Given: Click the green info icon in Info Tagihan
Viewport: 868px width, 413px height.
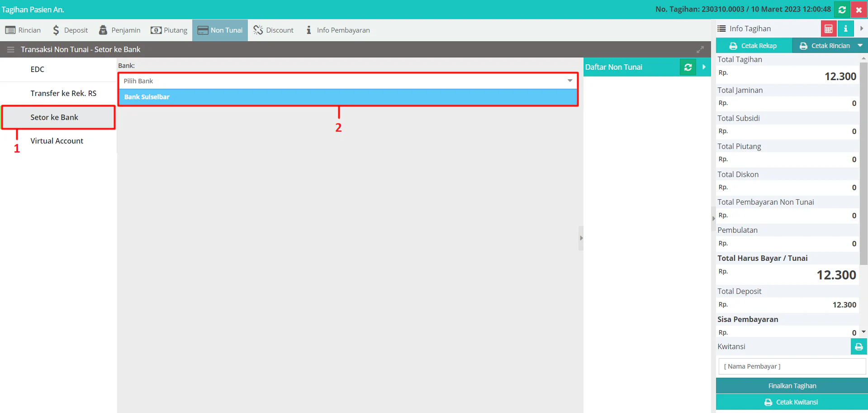Looking at the screenshot, I should (845, 29).
